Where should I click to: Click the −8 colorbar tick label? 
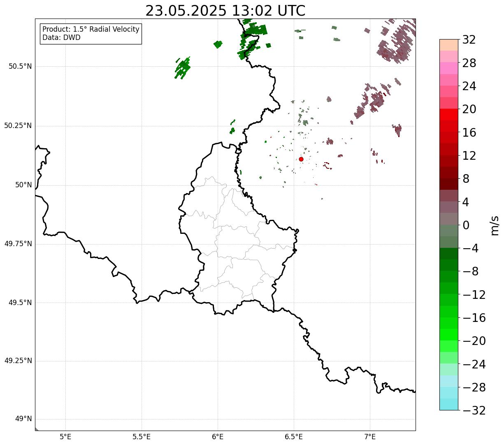[x=470, y=271]
